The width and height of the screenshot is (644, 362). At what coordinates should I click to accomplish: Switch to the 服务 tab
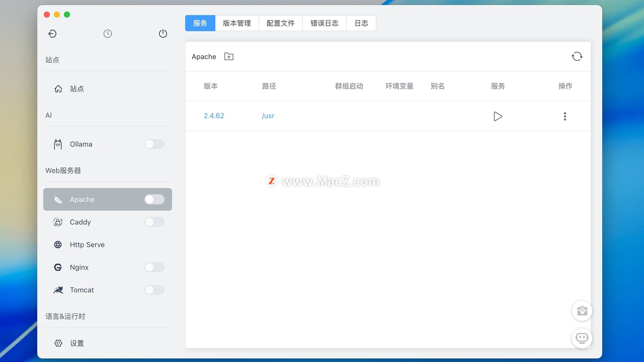pos(200,23)
